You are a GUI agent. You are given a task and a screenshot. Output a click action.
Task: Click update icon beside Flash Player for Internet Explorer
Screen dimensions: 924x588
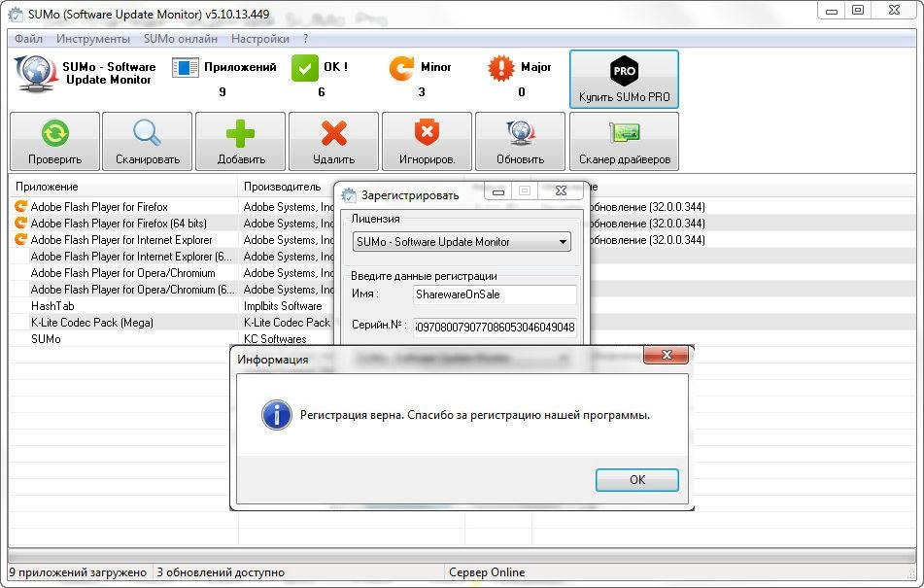tap(20, 239)
